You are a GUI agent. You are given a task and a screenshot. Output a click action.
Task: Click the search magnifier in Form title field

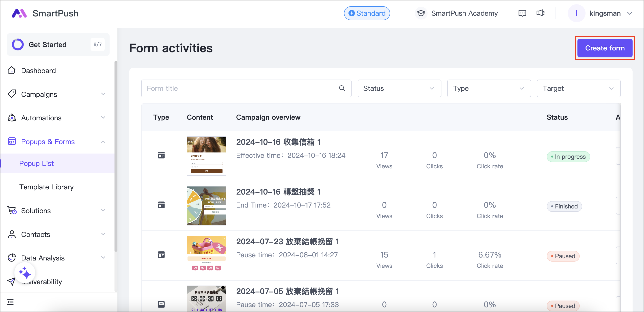(x=342, y=88)
